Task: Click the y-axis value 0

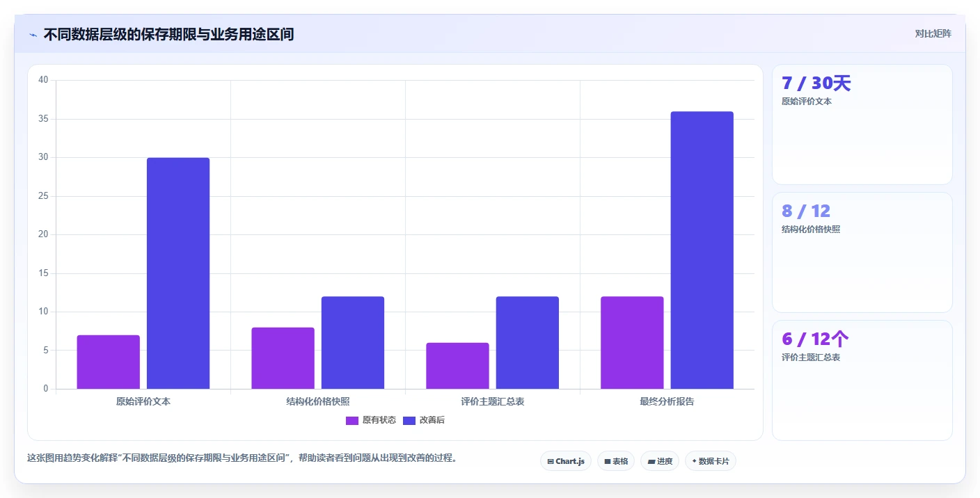Action: click(x=46, y=389)
